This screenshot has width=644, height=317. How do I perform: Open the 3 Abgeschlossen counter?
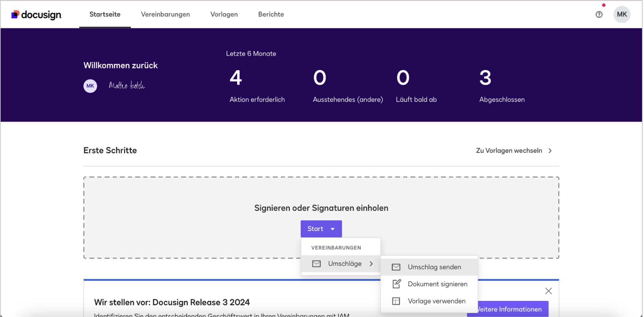click(x=502, y=86)
